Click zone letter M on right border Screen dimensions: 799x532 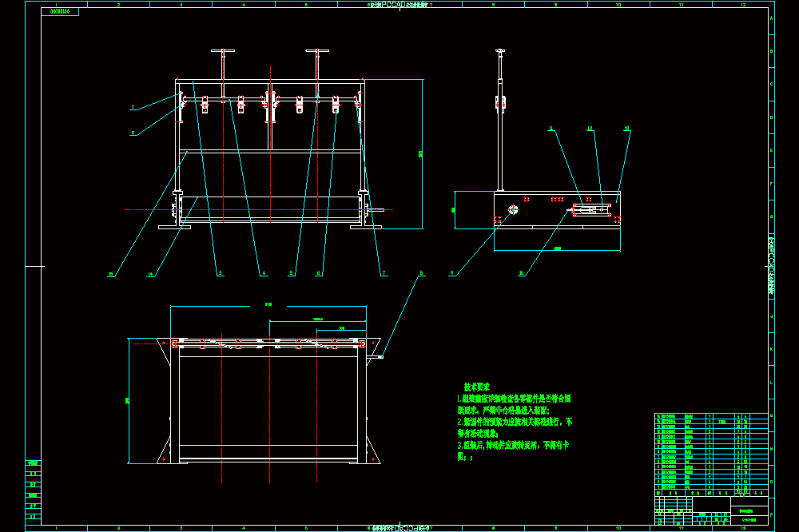pos(772,416)
